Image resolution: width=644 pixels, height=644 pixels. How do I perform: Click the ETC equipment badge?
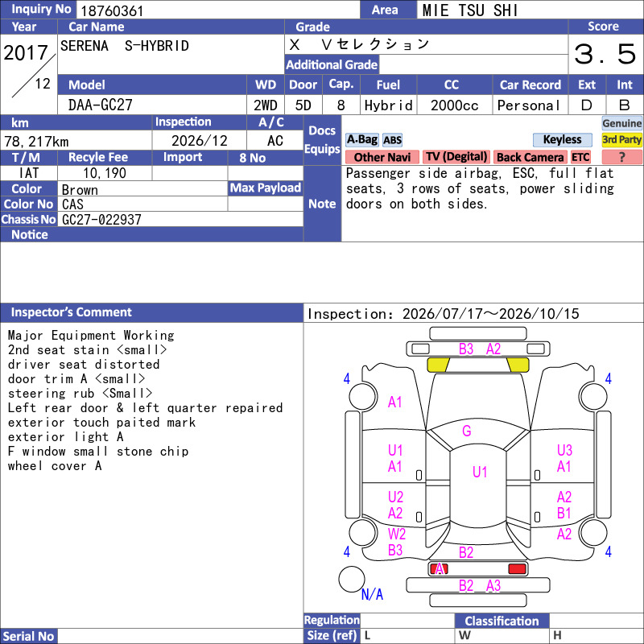[x=580, y=157]
